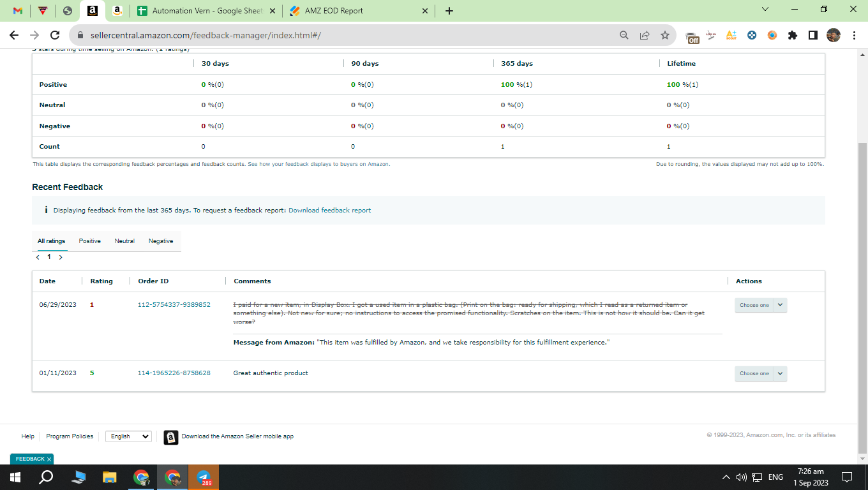Click the Lifetime column header
Viewport: 868px width, 490px height.
click(681, 64)
